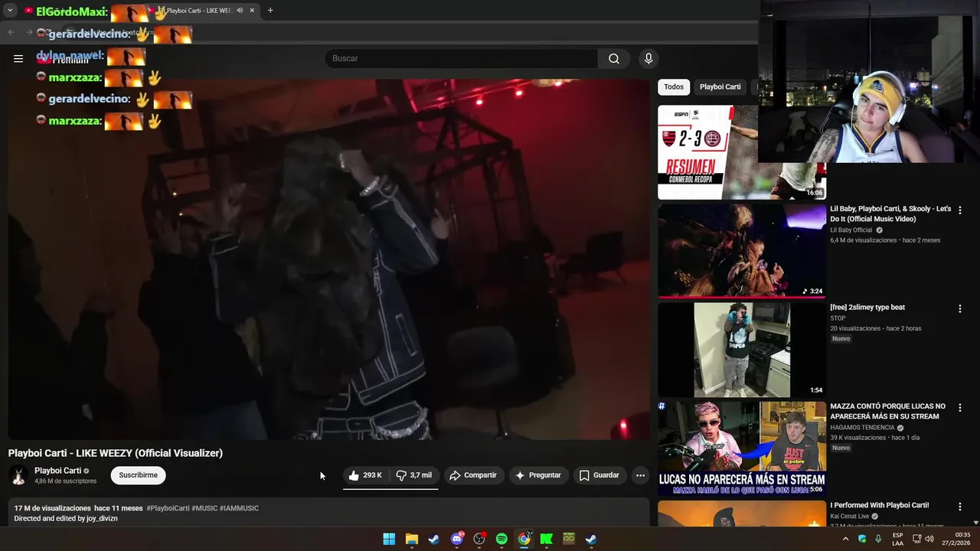Viewport: 980px width, 551px height.
Task: Open Discord from the taskbar
Action: [x=457, y=539]
